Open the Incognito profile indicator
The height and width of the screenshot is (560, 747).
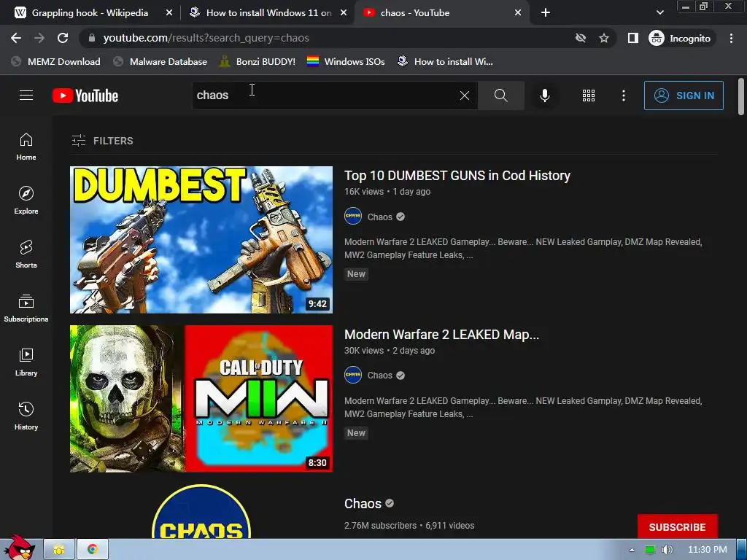click(679, 38)
